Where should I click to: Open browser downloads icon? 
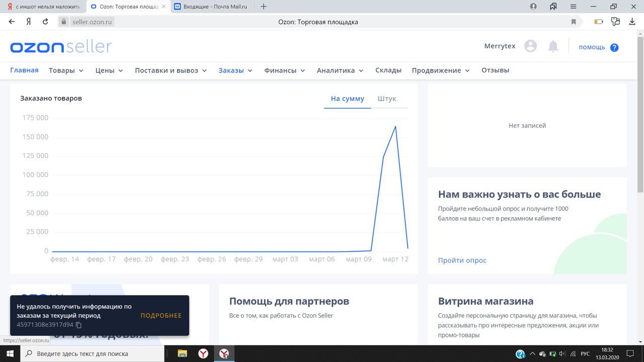click(632, 22)
